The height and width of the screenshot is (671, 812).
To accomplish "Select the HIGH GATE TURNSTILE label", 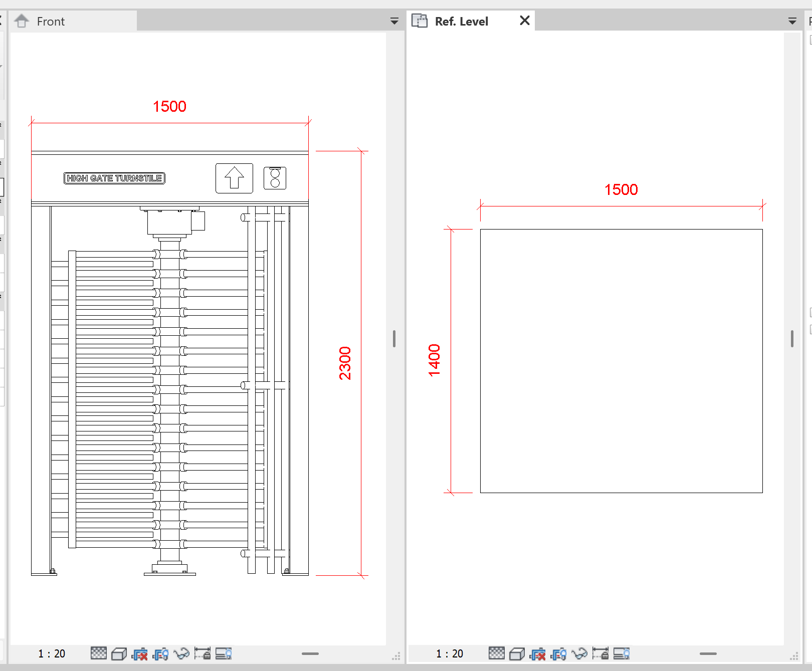I will pyautogui.click(x=114, y=178).
